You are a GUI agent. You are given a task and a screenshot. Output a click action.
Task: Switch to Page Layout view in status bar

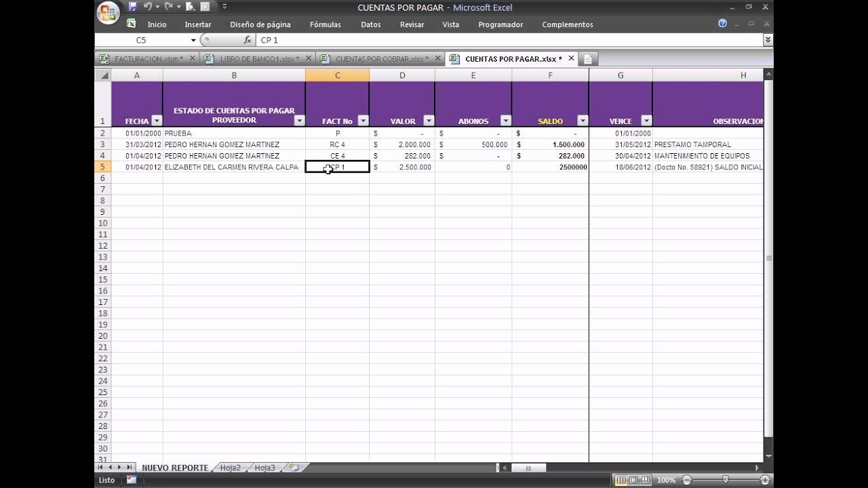[x=633, y=480]
